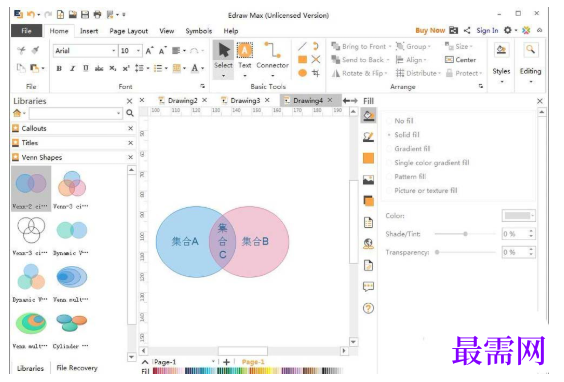Viewport: 564px width, 382px height.
Task: Select Single color gradient fill
Action: point(428,163)
